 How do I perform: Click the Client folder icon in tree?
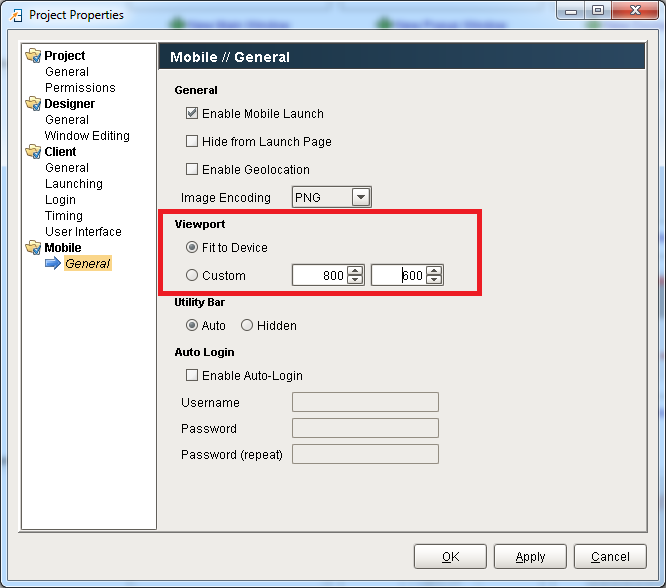pyautogui.click(x=33, y=152)
